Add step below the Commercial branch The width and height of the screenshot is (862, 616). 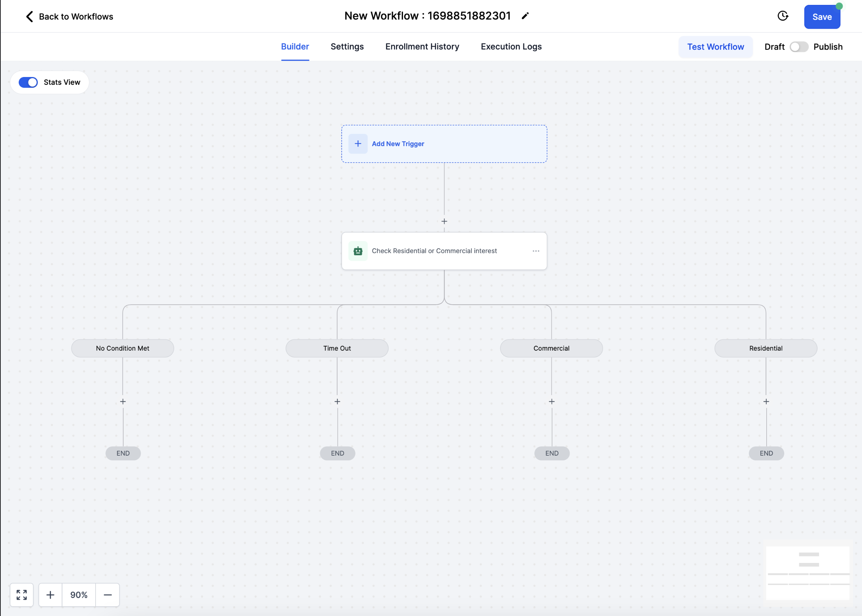pos(552,401)
